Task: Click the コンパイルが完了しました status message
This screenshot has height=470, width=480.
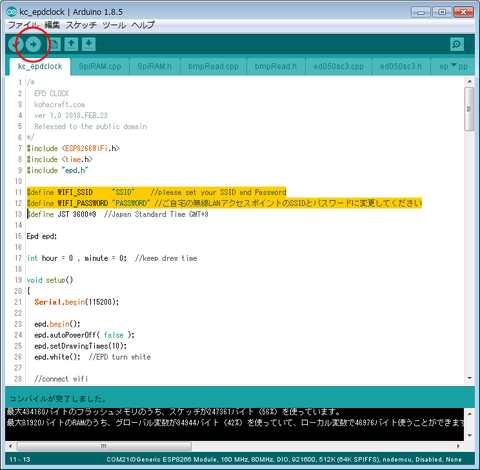Action: click(x=58, y=399)
